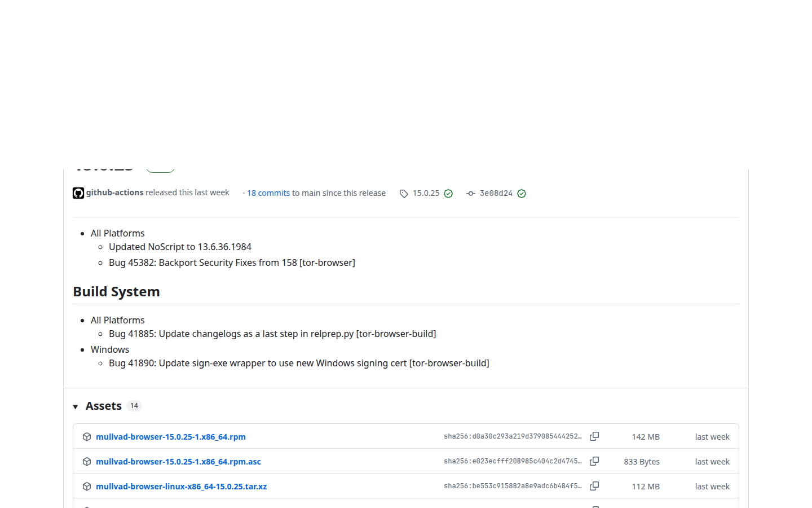
Task: Copy the sha256 of the tar.xz asset
Action: coord(594,486)
